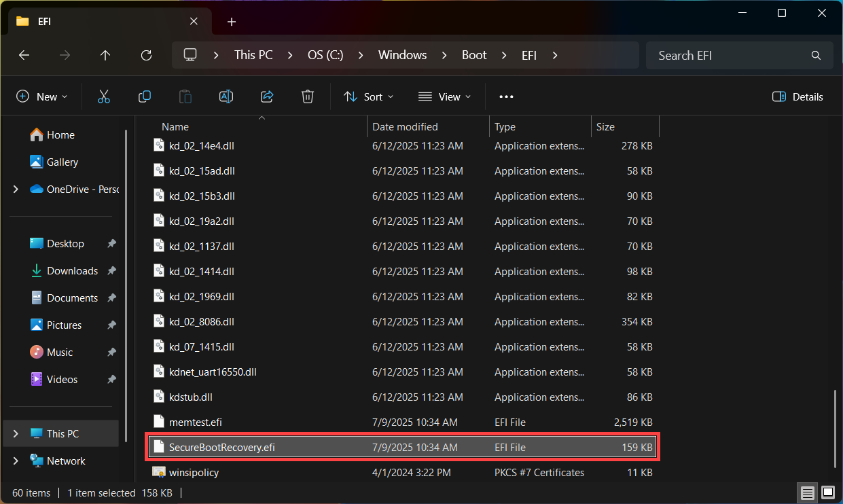Refresh the EFI folder view
The height and width of the screenshot is (504, 843).
[146, 56]
